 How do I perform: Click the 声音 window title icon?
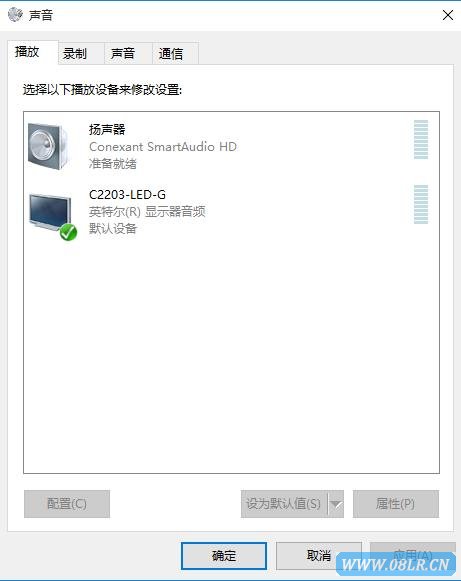15,15
